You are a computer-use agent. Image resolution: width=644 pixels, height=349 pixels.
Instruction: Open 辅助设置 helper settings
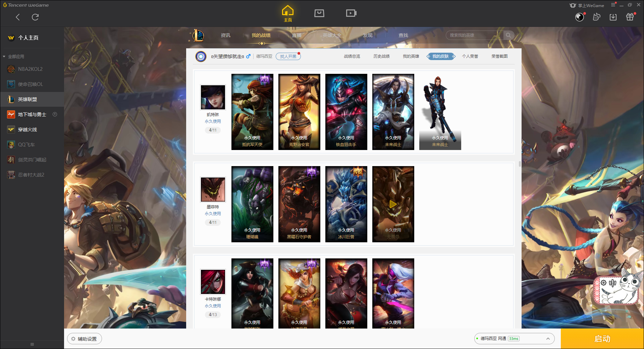pos(84,339)
